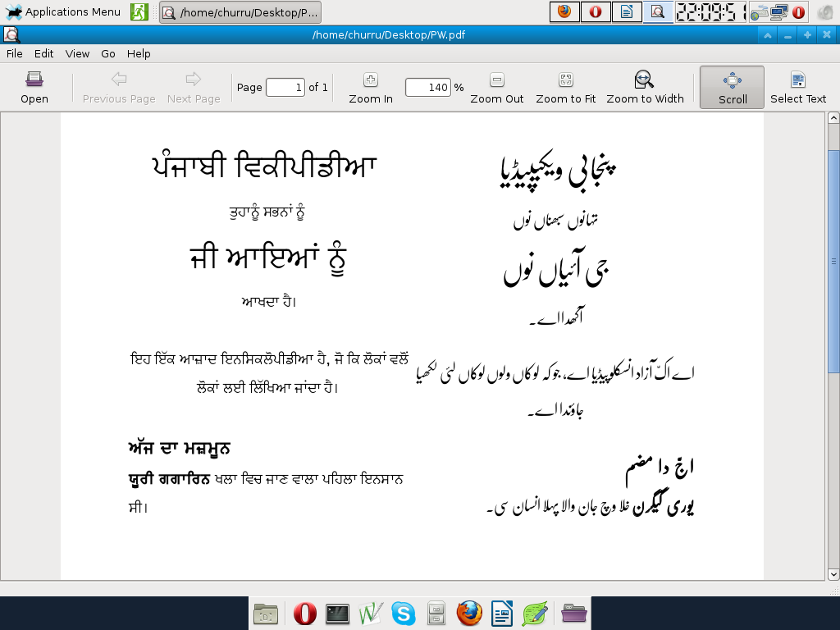The width and height of the screenshot is (840, 630).
Task: Launch Firefox from the bottom dock
Action: [x=469, y=614]
